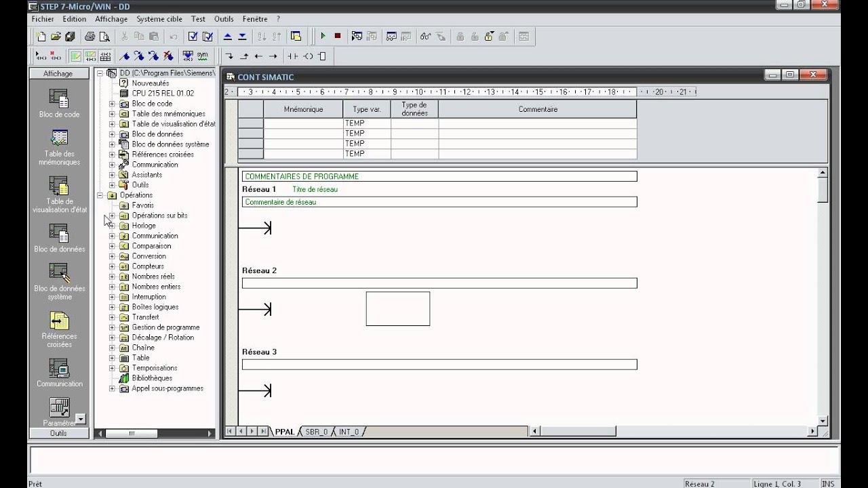The width and height of the screenshot is (868, 488).
Task: Click the tree panel horizontal scrollbar thumb
Action: [132, 433]
